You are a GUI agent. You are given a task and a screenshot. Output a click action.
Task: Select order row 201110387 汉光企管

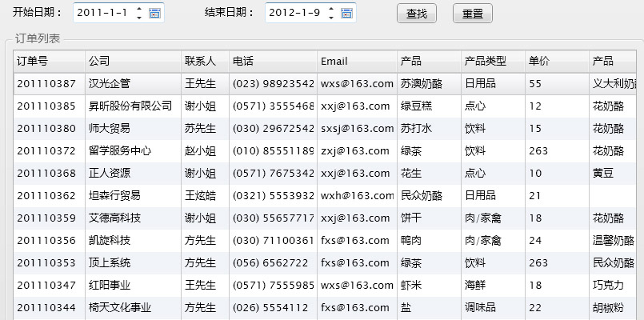[46, 83]
